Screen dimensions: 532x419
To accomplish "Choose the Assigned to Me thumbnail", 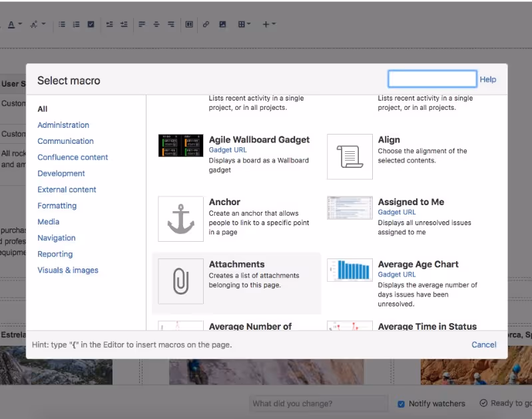I will (x=350, y=208).
